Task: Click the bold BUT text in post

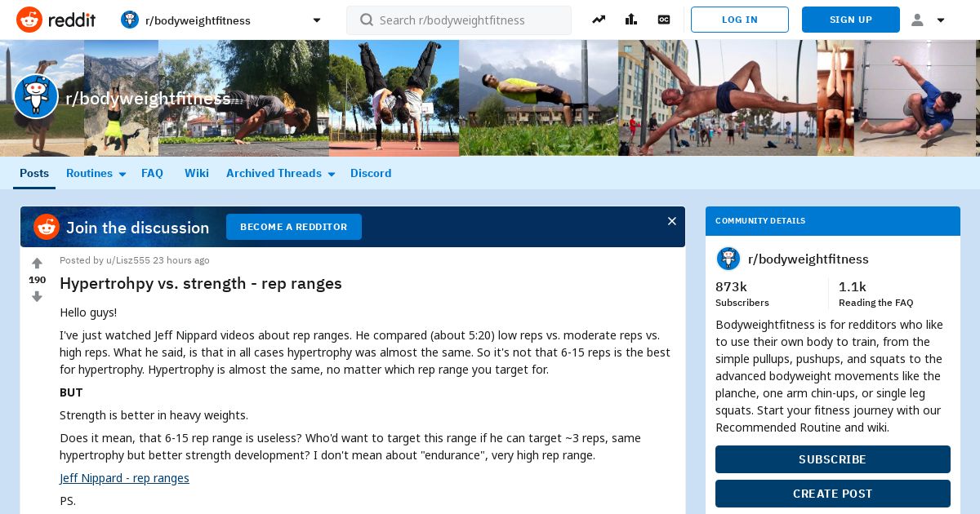Action: pyautogui.click(x=71, y=392)
